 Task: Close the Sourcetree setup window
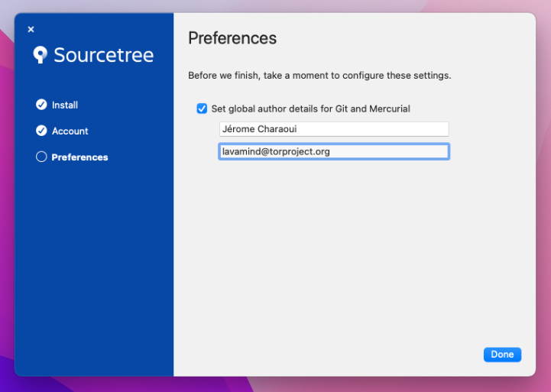click(31, 30)
